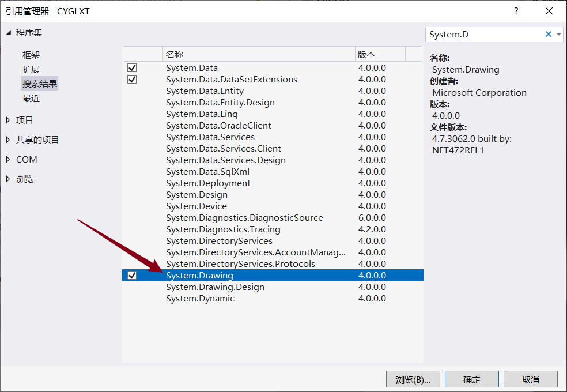The image size is (567, 392).
Task: Click the COM section label
Action: (27, 160)
